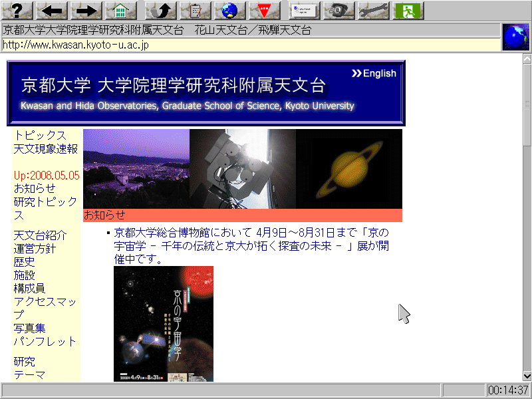This screenshot has width=532, height=399.
Task: Click the page title text 京都大学大学院理学研究科附属天文台
Action: (93, 30)
